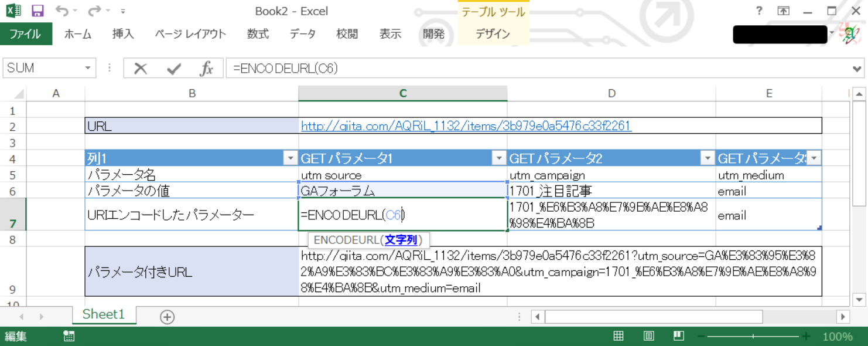The height and width of the screenshot is (346, 868).
Task: Open the filter dropdown on 列1 header
Action: tap(289, 158)
